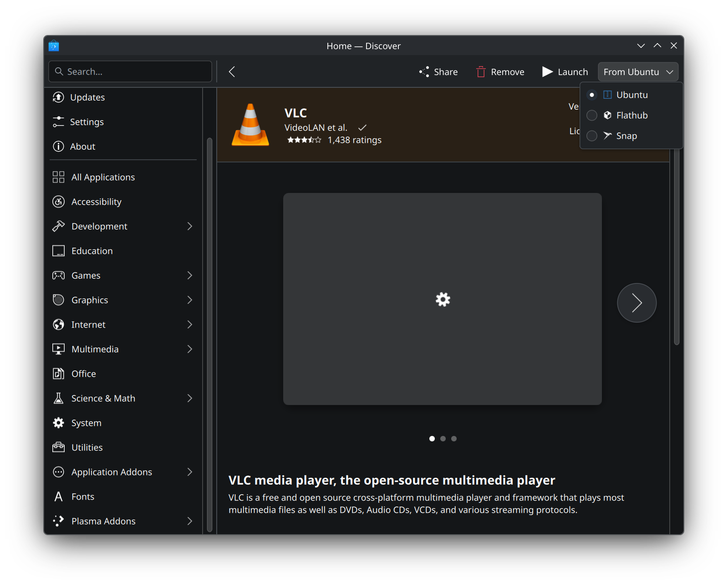Image resolution: width=728 pixels, height=587 pixels.
Task: Expand the Science & Math chevron
Action: (190, 398)
